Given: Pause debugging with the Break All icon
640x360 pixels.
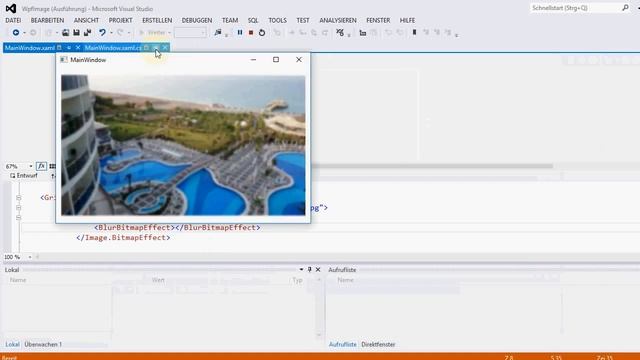Looking at the screenshot, I should pyautogui.click(x=240, y=33).
